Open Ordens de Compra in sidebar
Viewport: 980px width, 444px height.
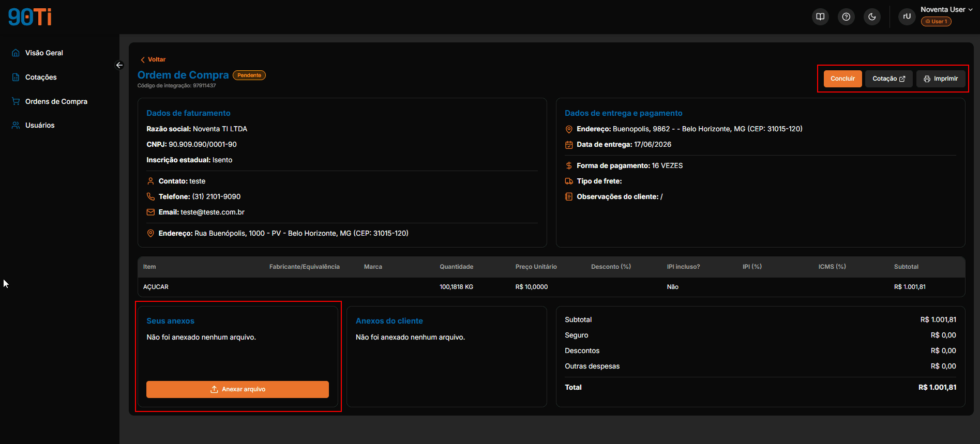tap(56, 101)
